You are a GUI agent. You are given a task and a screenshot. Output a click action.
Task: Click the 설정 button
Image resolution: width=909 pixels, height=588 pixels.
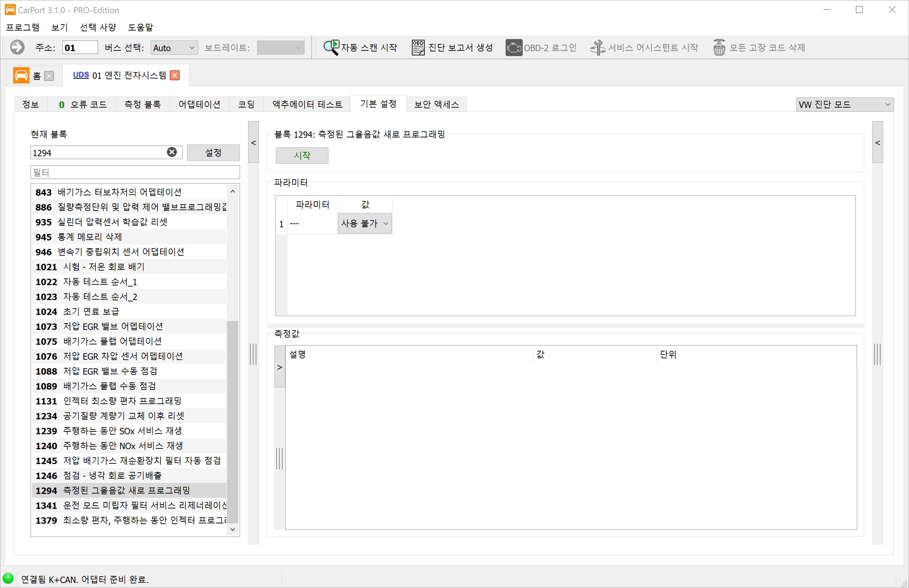213,152
